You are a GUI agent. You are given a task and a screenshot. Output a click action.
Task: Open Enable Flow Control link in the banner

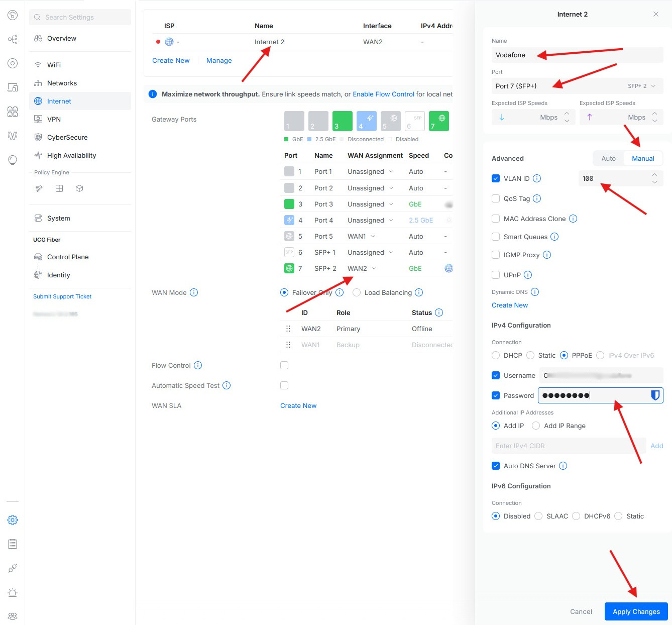click(383, 94)
